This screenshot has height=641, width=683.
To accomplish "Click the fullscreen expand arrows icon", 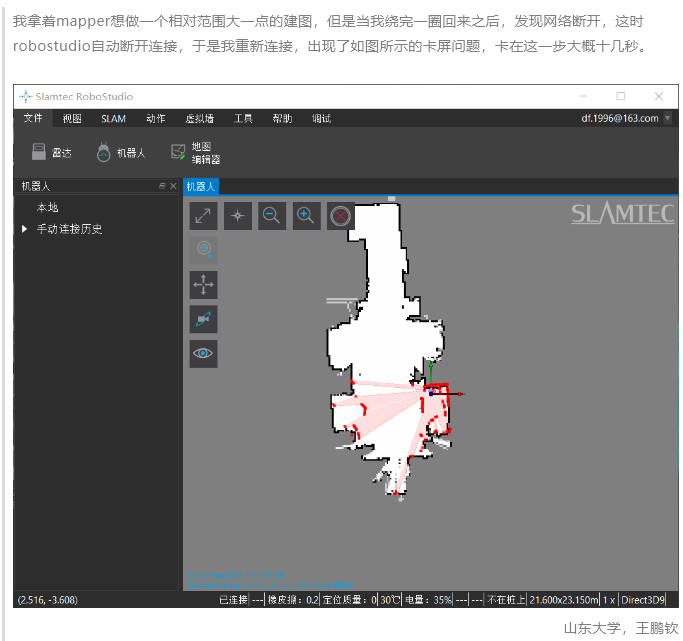I will coord(203,216).
